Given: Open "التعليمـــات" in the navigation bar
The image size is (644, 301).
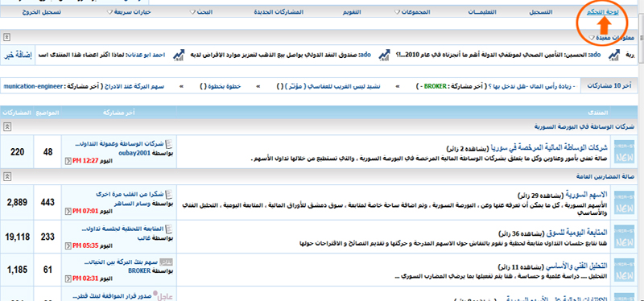Looking at the screenshot, I should (x=482, y=12).
